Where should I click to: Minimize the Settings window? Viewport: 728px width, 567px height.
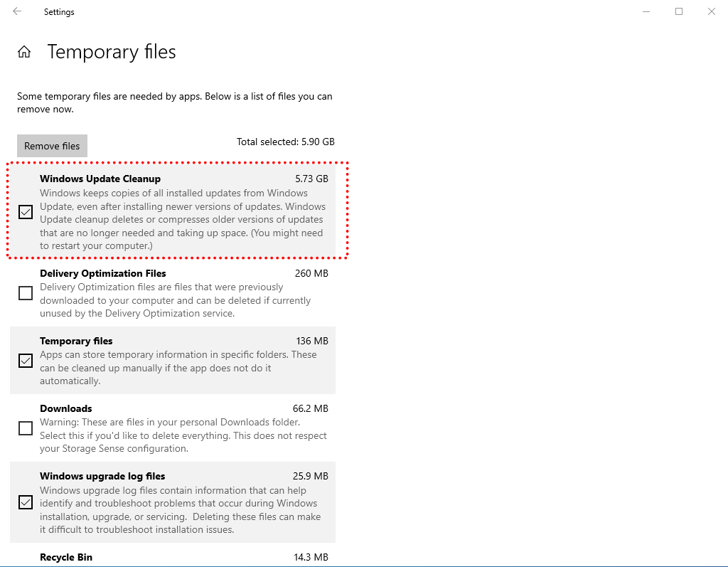click(x=646, y=11)
